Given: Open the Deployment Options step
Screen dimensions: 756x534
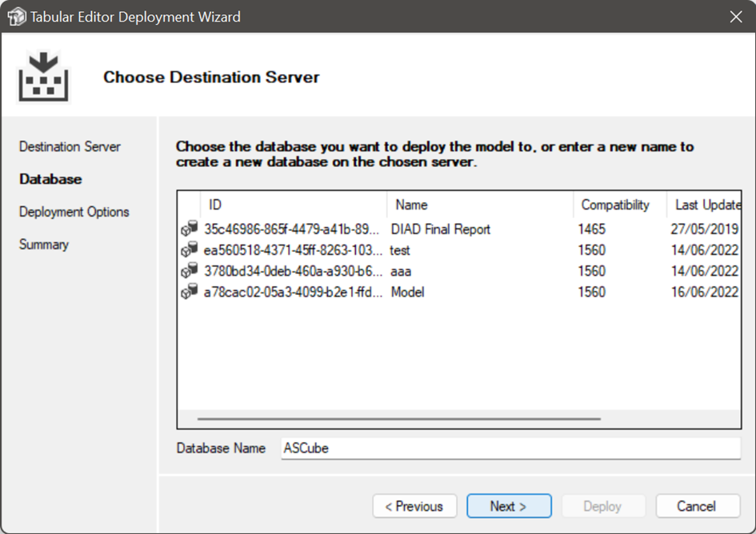Looking at the screenshot, I should coord(74,212).
